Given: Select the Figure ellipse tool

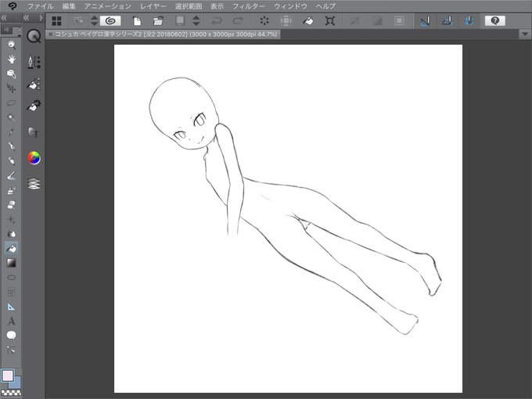Looking at the screenshot, I should [x=11, y=278].
